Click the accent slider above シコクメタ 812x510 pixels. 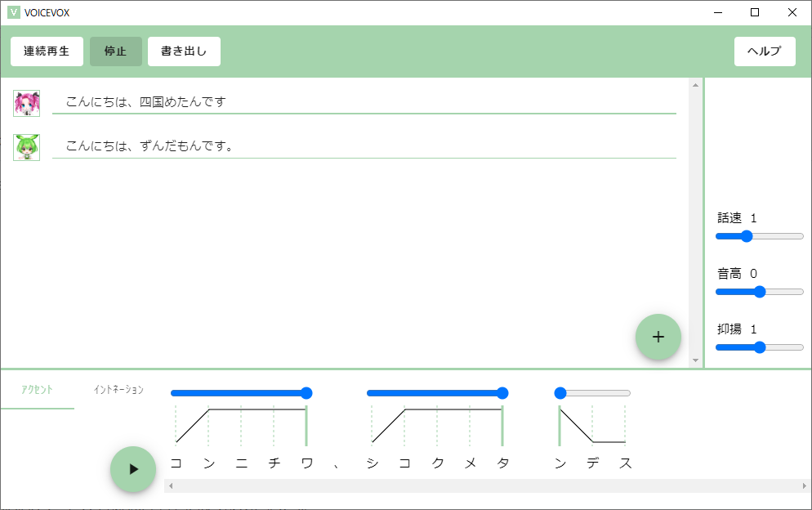tap(438, 392)
